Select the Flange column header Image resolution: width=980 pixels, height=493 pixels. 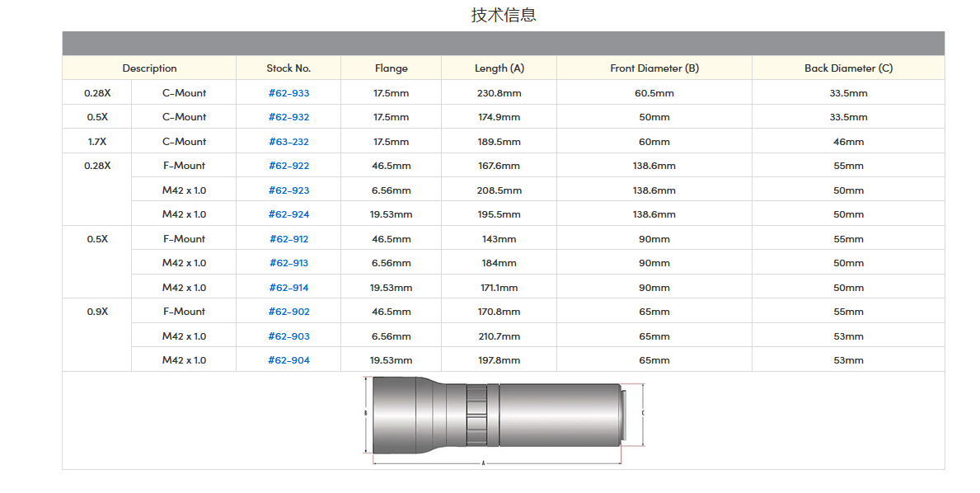[391, 68]
